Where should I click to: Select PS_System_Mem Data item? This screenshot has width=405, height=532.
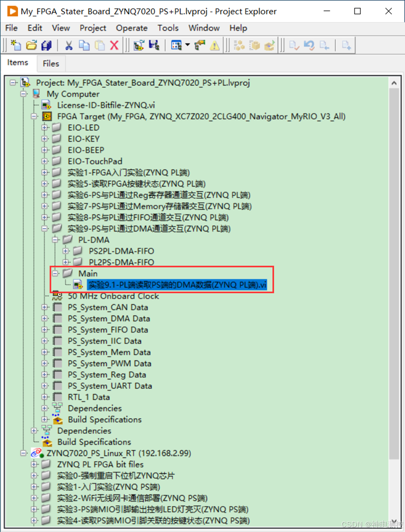coord(109,352)
